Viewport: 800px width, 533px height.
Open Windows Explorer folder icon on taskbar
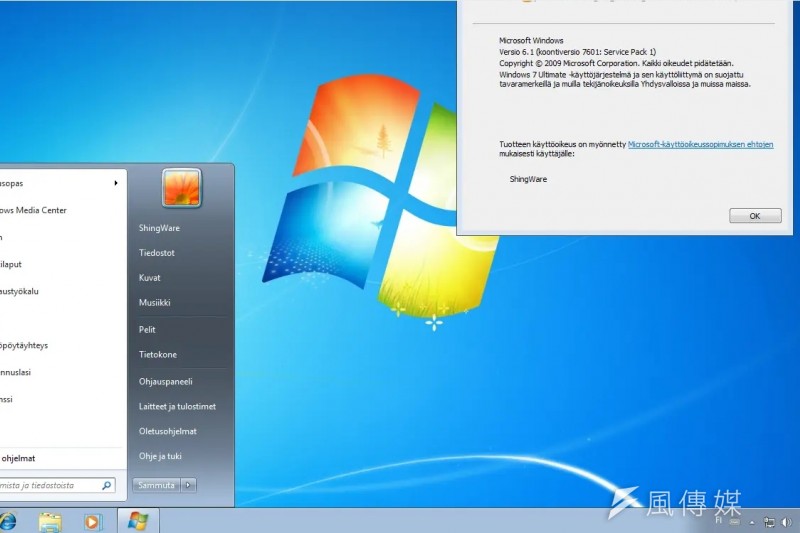(x=50, y=522)
